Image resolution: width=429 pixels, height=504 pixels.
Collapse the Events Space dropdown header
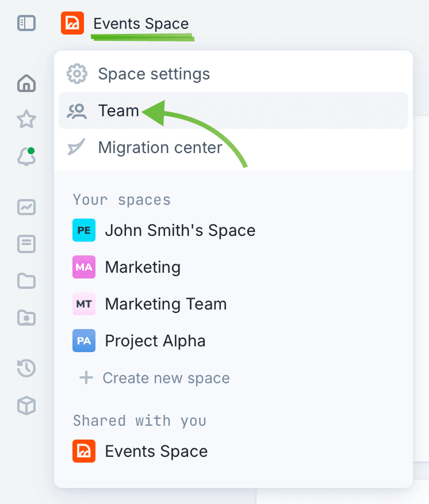tap(141, 24)
